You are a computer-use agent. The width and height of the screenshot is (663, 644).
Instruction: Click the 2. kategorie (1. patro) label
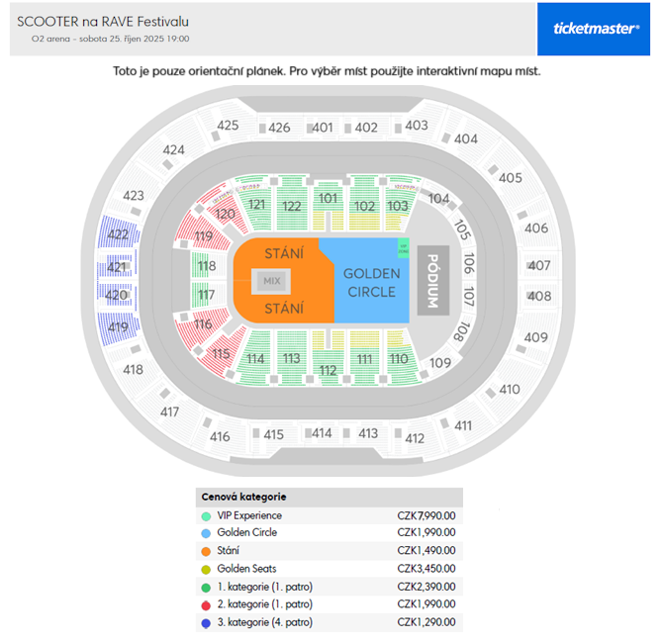[x=264, y=604]
